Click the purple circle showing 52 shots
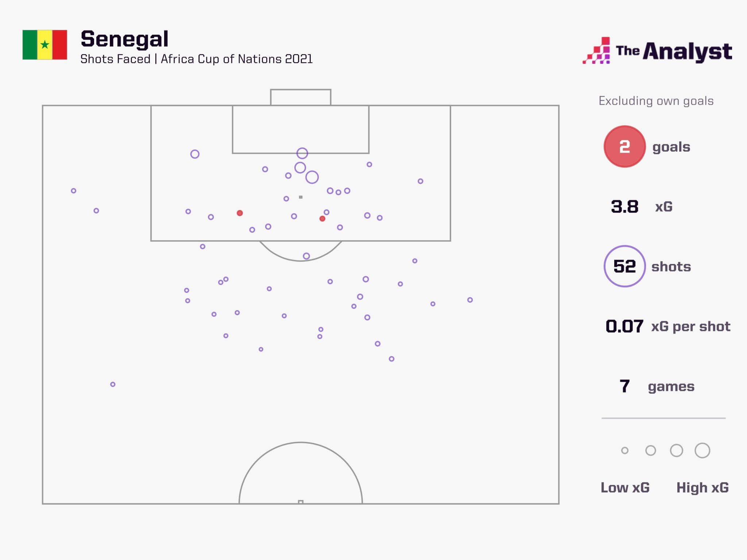 (624, 266)
